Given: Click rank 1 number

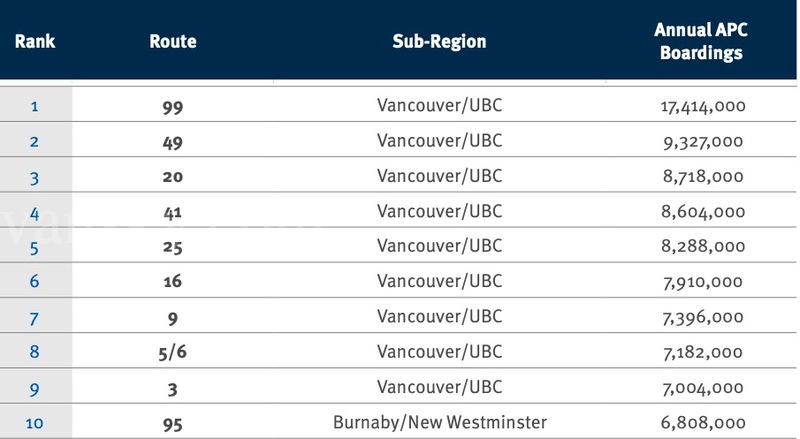Looking at the screenshot, I should (34, 106).
